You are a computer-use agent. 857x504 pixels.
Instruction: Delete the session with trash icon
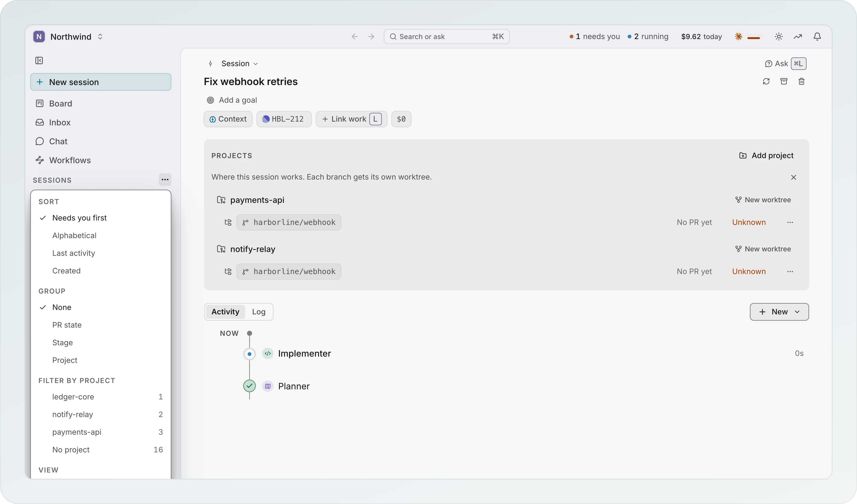802,81
